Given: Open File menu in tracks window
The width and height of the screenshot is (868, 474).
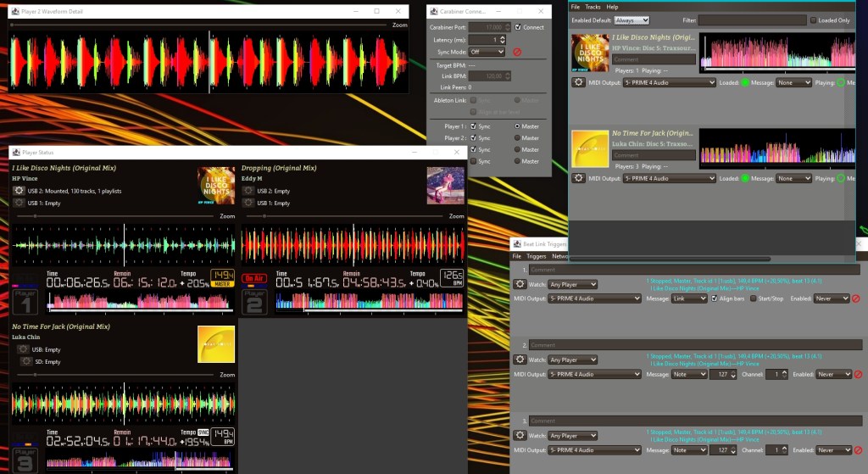Looking at the screenshot, I should (x=576, y=7).
